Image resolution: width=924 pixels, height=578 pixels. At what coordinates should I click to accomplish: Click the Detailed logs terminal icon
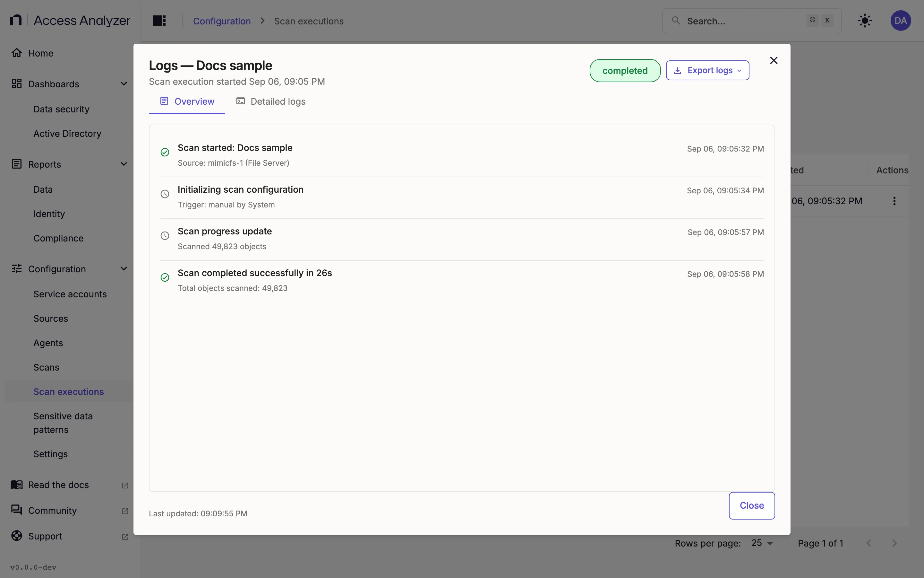(241, 101)
